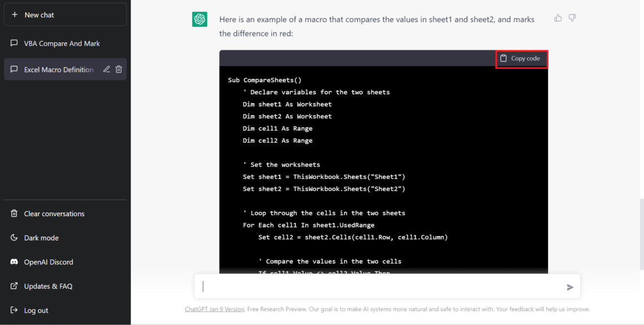Start a New chat
The width and height of the screenshot is (644, 325).
click(65, 15)
